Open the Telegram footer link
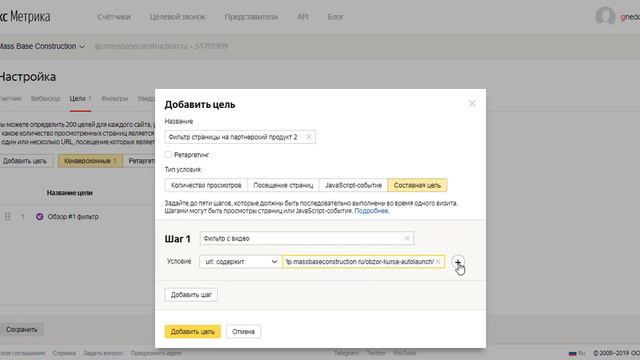The image size is (640, 360). (346, 353)
